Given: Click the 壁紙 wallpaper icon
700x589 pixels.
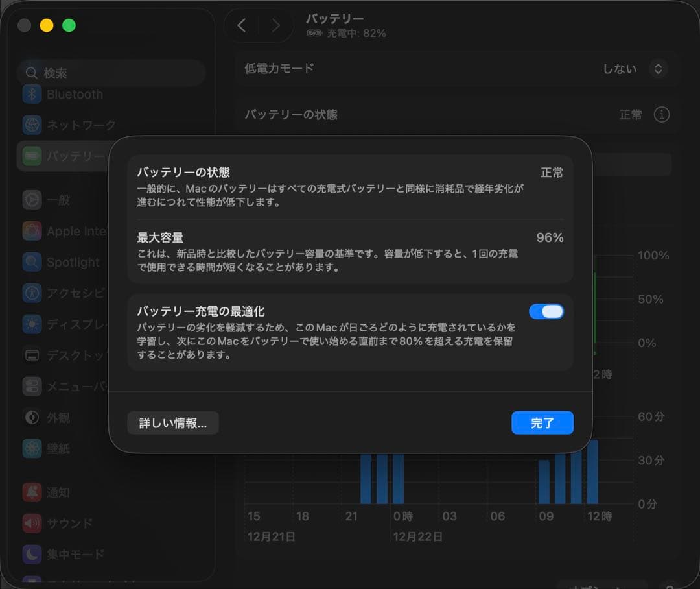Looking at the screenshot, I should coord(32,448).
